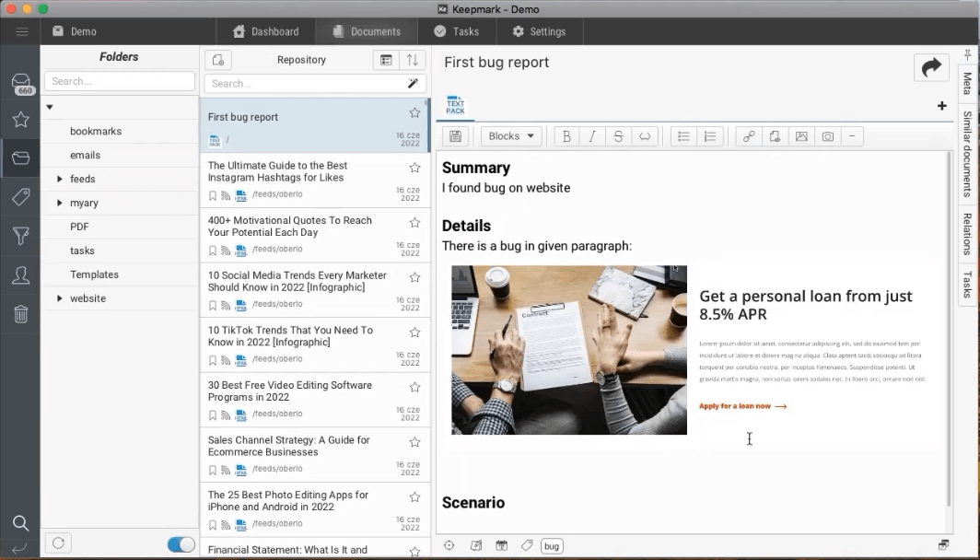Screen dimensions: 980x560
Task: Toggle the blue switch below folders list
Action: (x=181, y=543)
